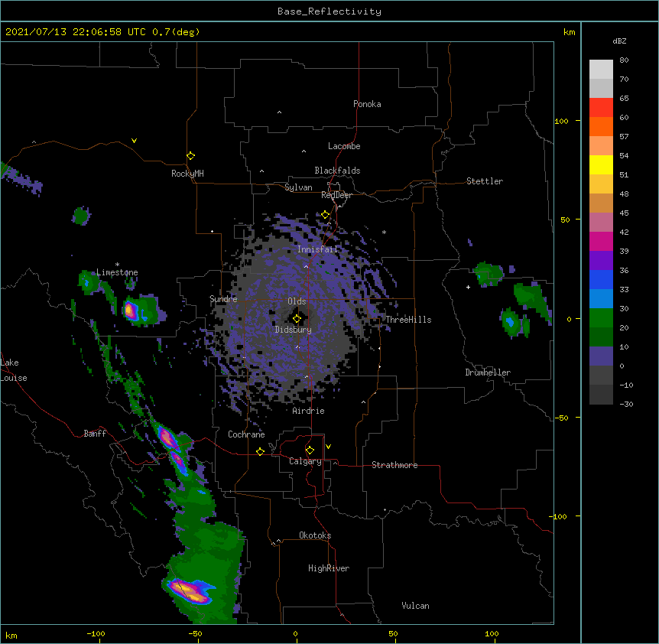Click the Vulcan town label
This screenshot has width=659, height=644.
click(415, 606)
